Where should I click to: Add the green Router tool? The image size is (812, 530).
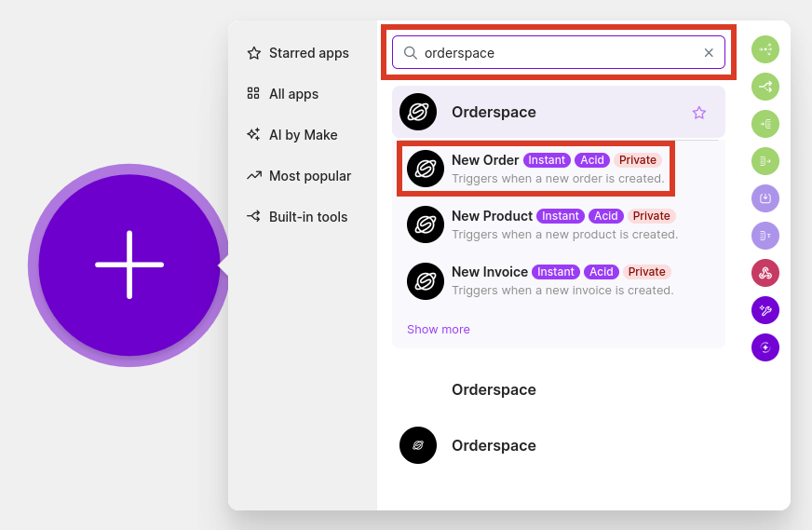click(765, 87)
